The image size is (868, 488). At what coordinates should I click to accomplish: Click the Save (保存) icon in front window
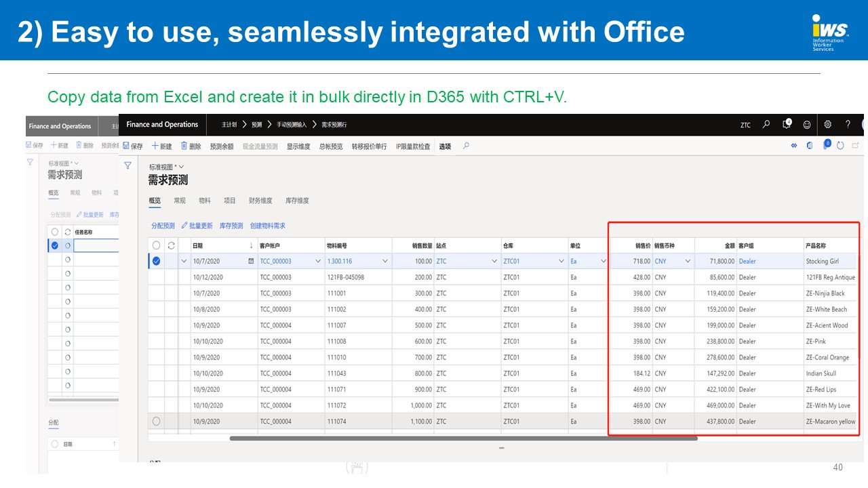point(127,146)
